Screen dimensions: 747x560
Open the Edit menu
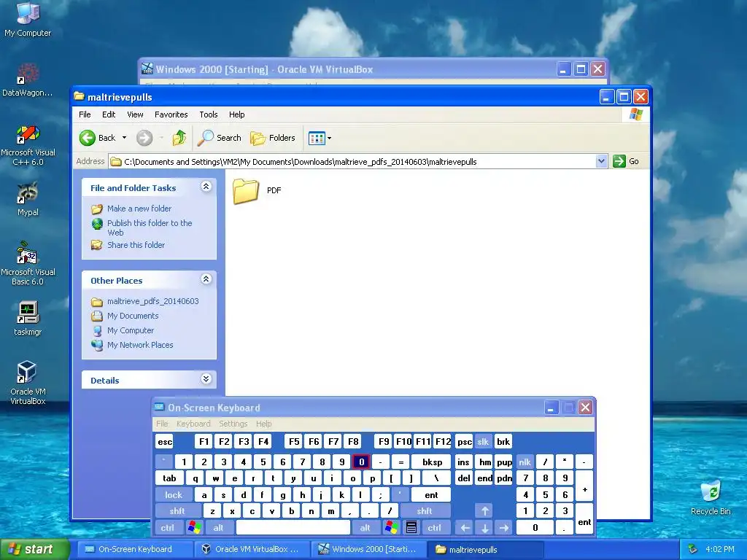109,114
